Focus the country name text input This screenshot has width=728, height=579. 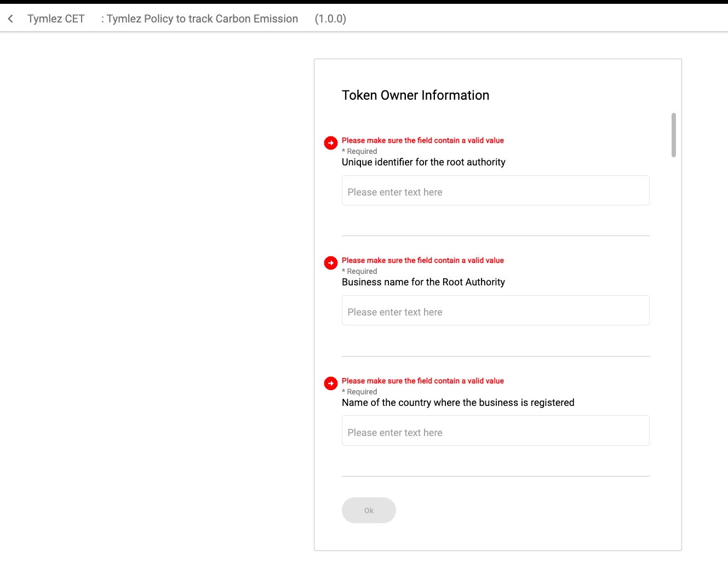[495, 431]
